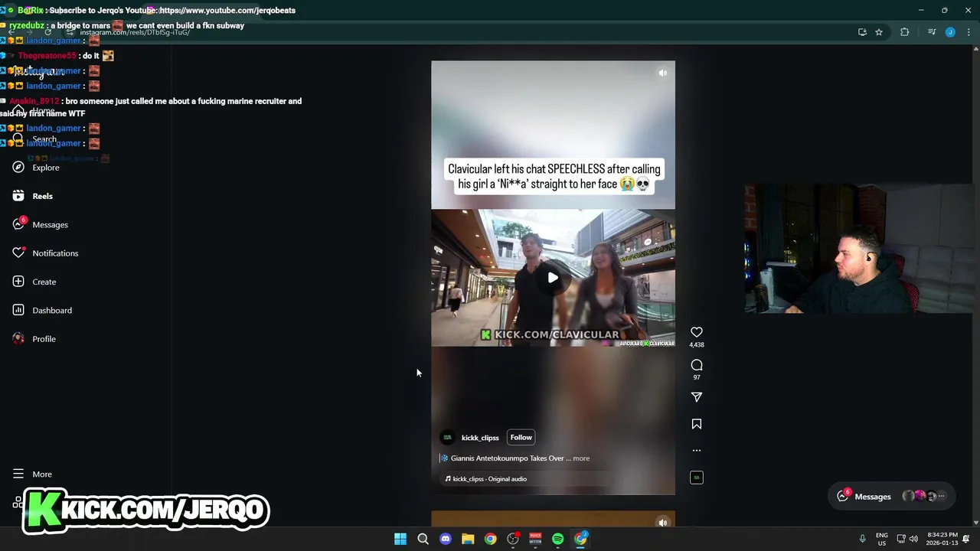980x551 pixels.
Task: Click the Create plus icon
Action: click(x=18, y=282)
